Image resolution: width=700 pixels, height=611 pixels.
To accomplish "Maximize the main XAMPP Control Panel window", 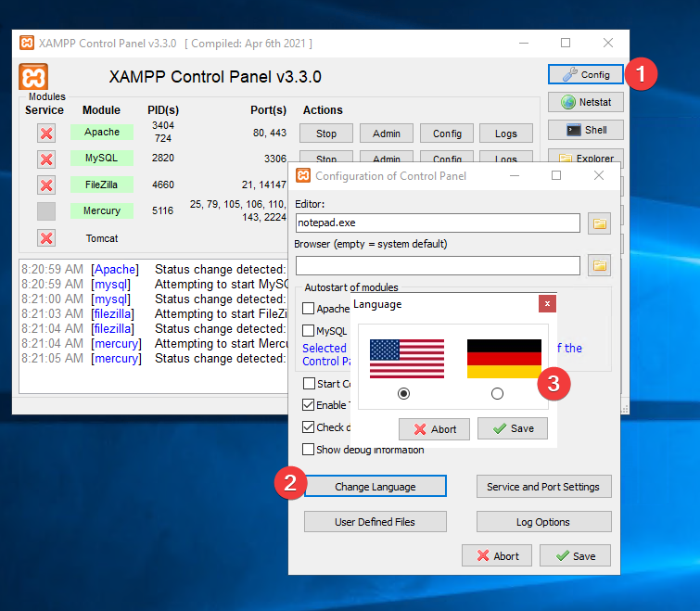I will tap(566, 43).
